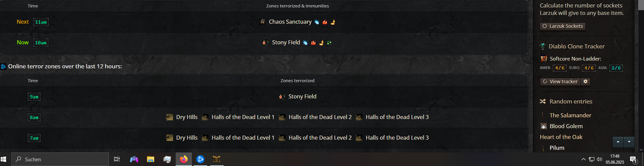The height and width of the screenshot is (166, 644).
Task: Open The Salamander entry link
Action: click(570, 115)
